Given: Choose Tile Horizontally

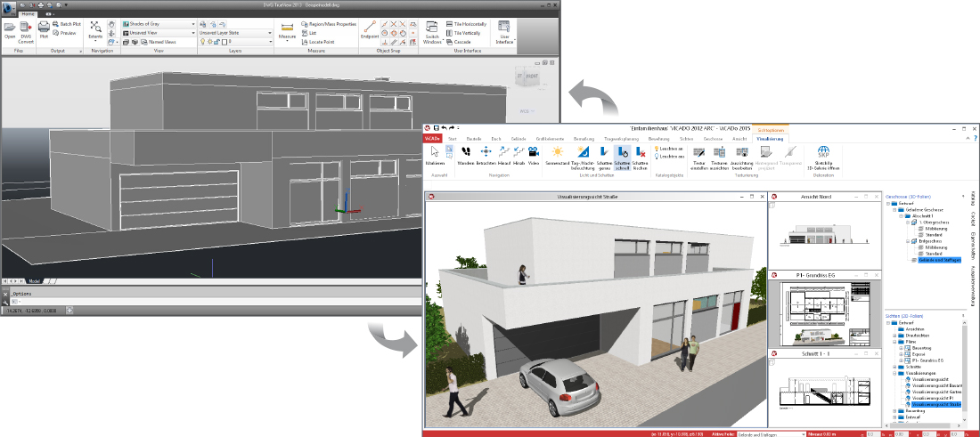Looking at the screenshot, I should [466, 24].
